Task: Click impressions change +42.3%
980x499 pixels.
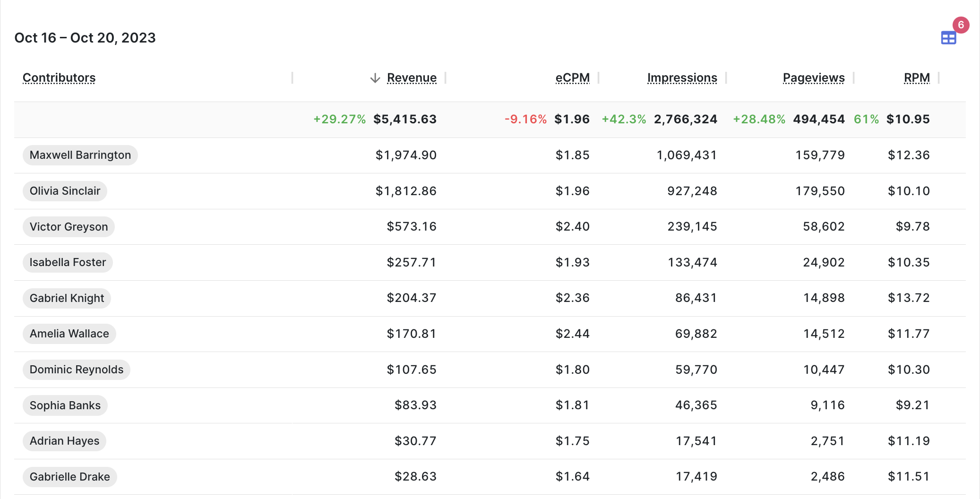Action: 624,119
